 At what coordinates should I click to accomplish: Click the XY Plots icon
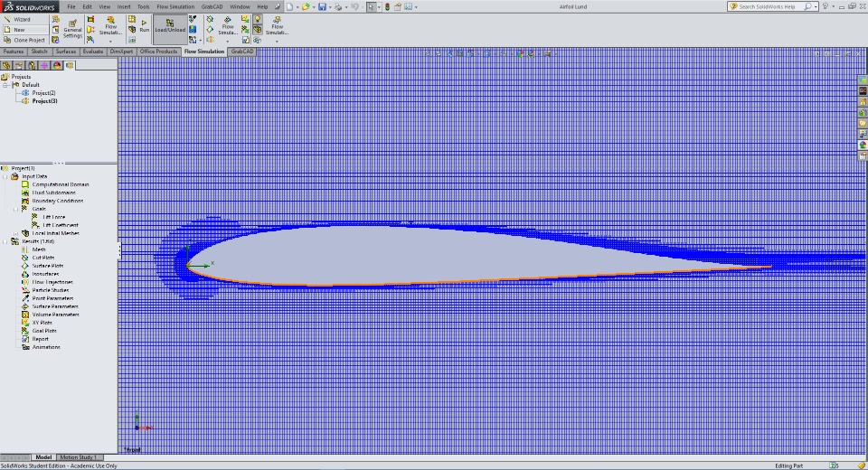[x=25, y=323]
